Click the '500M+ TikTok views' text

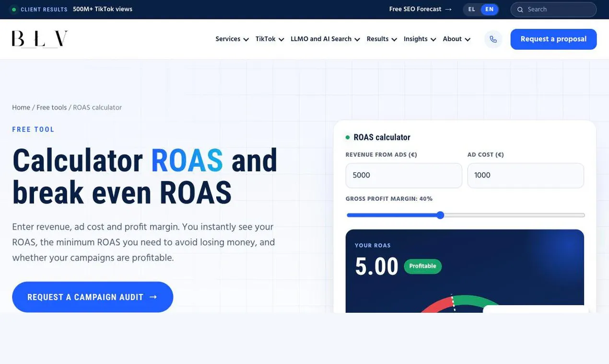click(103, 9)
